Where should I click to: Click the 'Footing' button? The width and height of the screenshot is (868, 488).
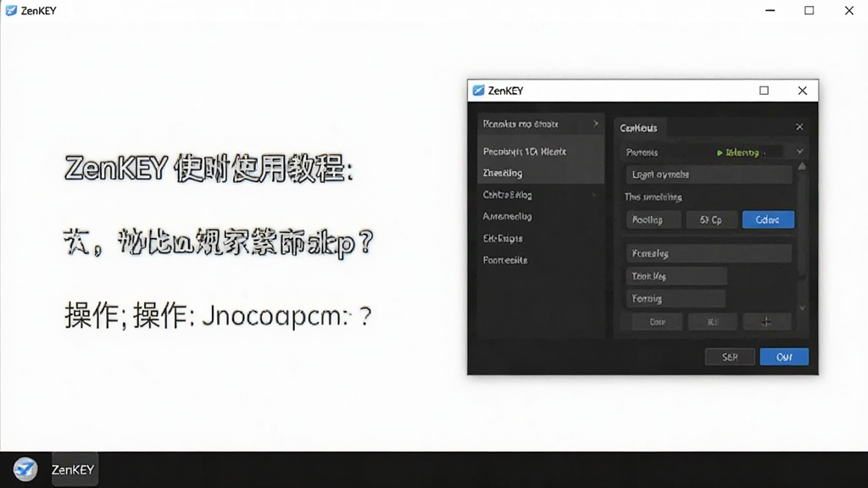point(654,219)
